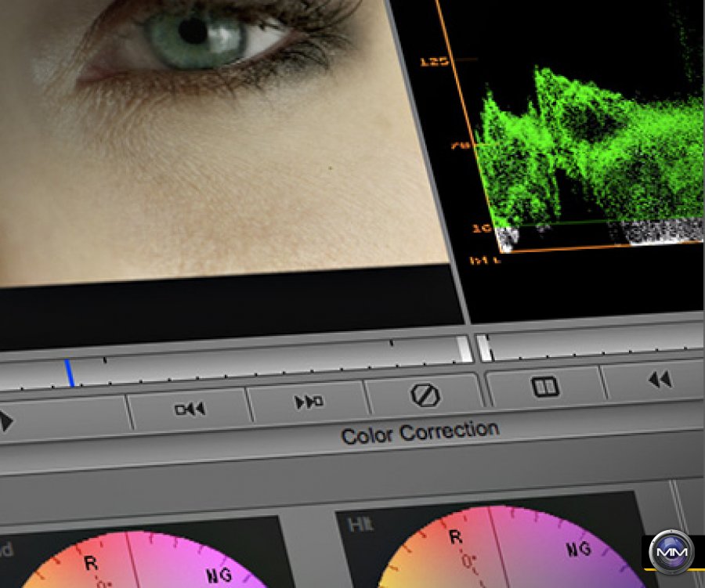Click the blue position indicator in timeline bar
This screenshot has height=588, width=705.
tap(70, 373)
